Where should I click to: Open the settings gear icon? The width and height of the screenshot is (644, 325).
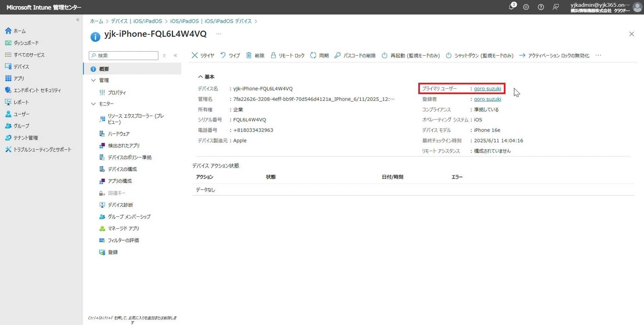[526, 7]
